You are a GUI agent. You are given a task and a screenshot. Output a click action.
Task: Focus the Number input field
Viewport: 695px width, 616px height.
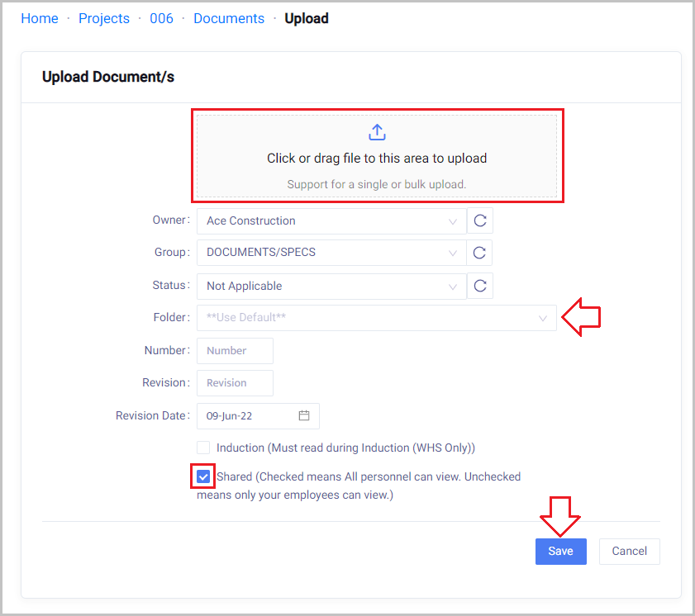235,351
